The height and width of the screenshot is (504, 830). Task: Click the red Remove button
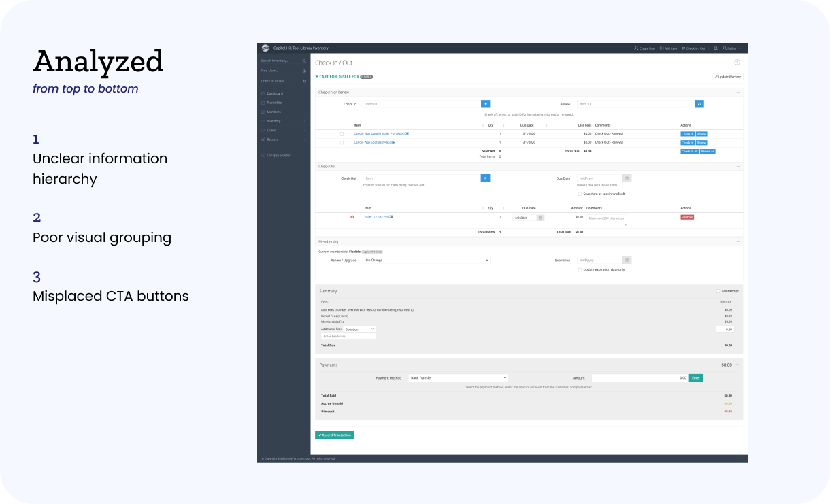pos(687,217)
